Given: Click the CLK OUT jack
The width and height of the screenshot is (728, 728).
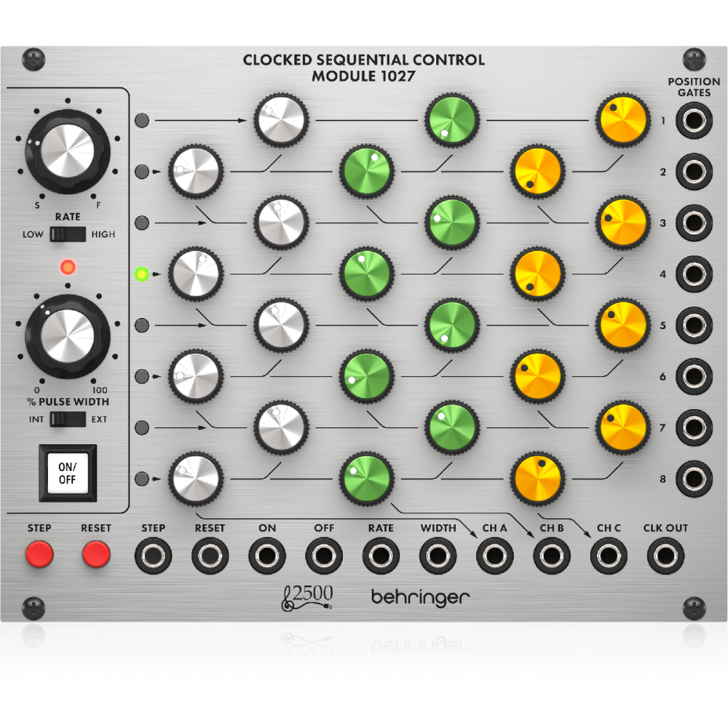Looking at the screenshot, I should (665, 555).
